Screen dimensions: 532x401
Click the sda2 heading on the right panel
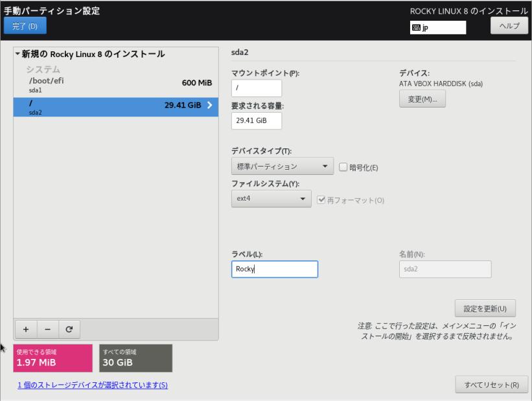tap(240, 52)
